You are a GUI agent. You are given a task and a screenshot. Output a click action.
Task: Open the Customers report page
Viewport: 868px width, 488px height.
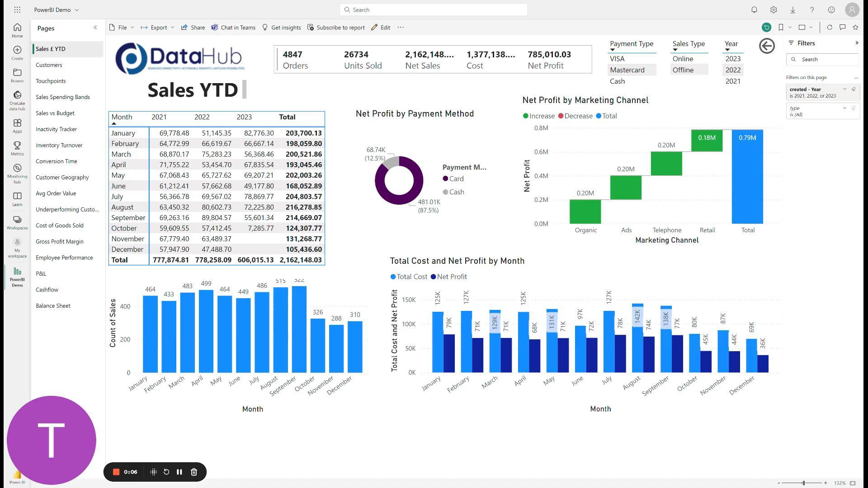(49, 65)
